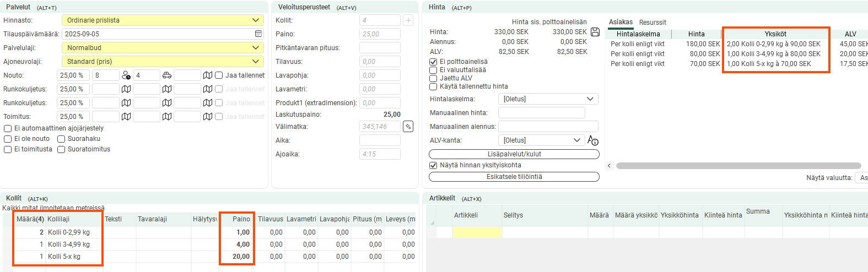Viewport: 868px width, 272px height.
Task: Click the save disk icon beside Hinta
Action: [595, 32]
